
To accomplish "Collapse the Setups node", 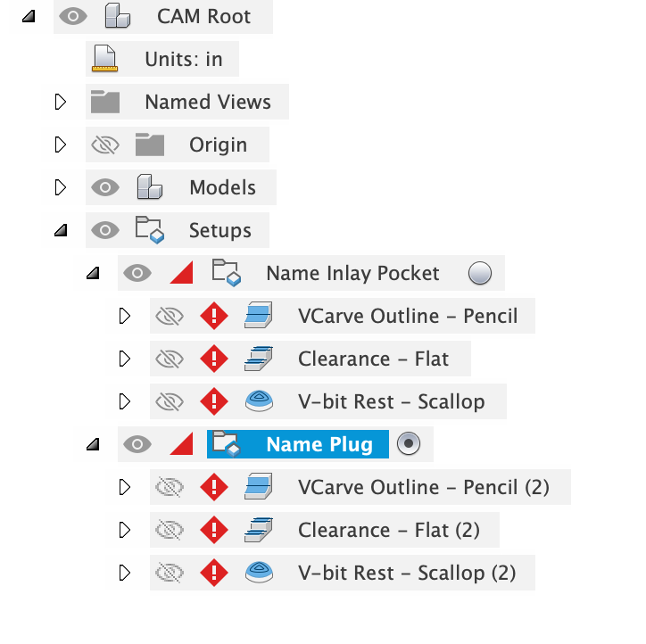I will coord(61,231).
